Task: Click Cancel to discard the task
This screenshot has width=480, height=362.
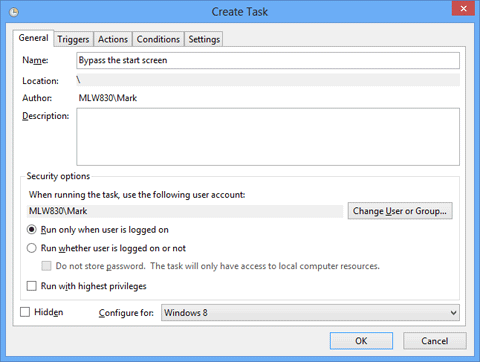Action: coord(435,341)
